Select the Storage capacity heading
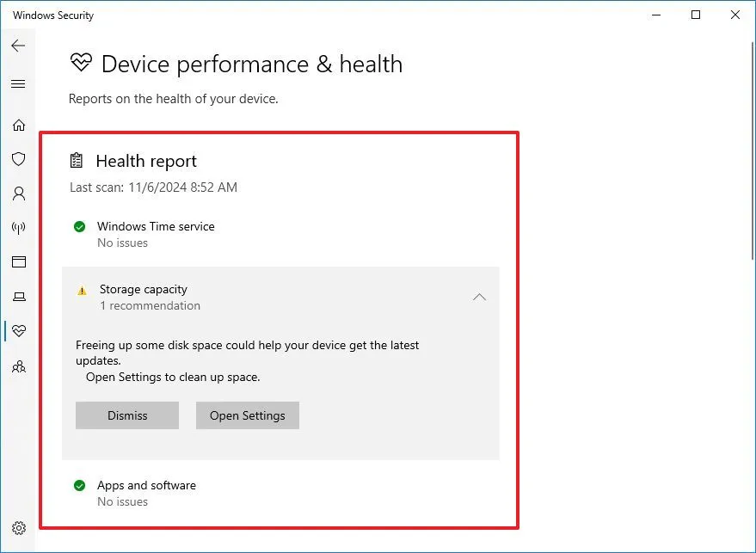This screenshot has width=756, height=553. click(143, 289)
